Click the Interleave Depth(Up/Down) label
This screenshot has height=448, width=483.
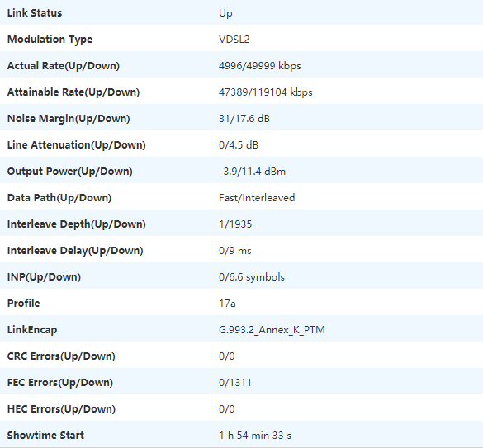(x=77, y=224)
